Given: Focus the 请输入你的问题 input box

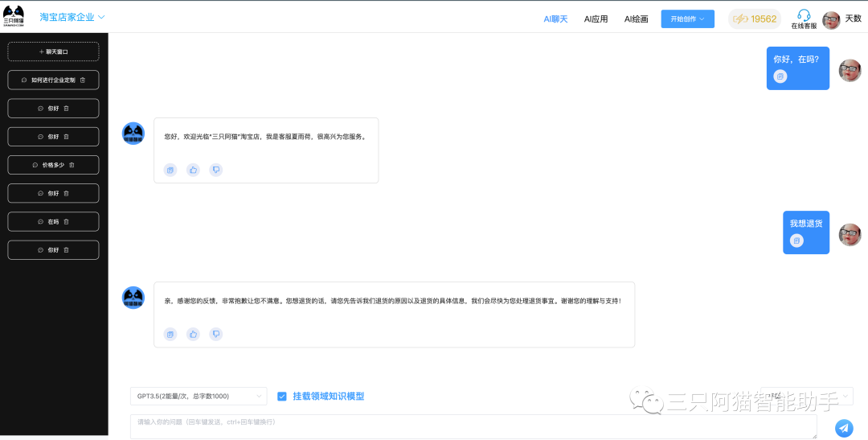Looking at the screenshot, I should click(x=473, y=426).
